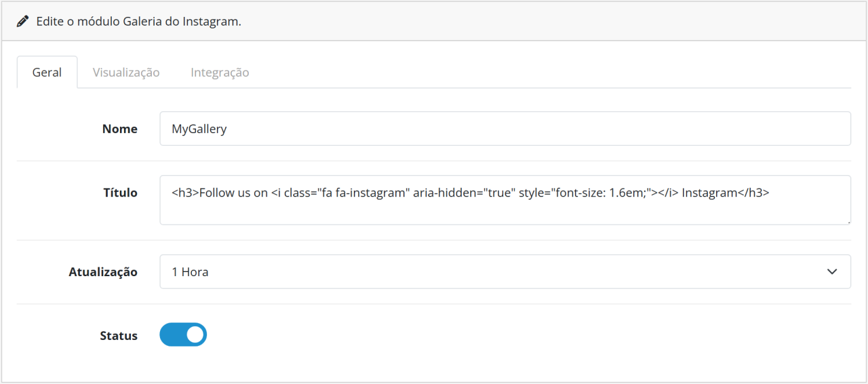This screenshot has width=868, height=384.
Task: Click inside the Título textarea
Action: (505, 200)
